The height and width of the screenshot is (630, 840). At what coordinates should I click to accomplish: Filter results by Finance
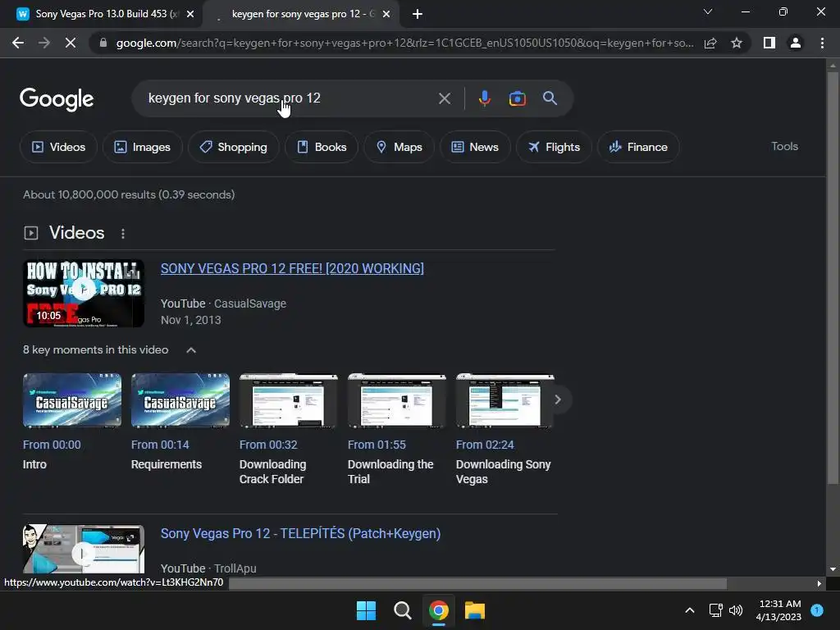click(x=638, y=147)
